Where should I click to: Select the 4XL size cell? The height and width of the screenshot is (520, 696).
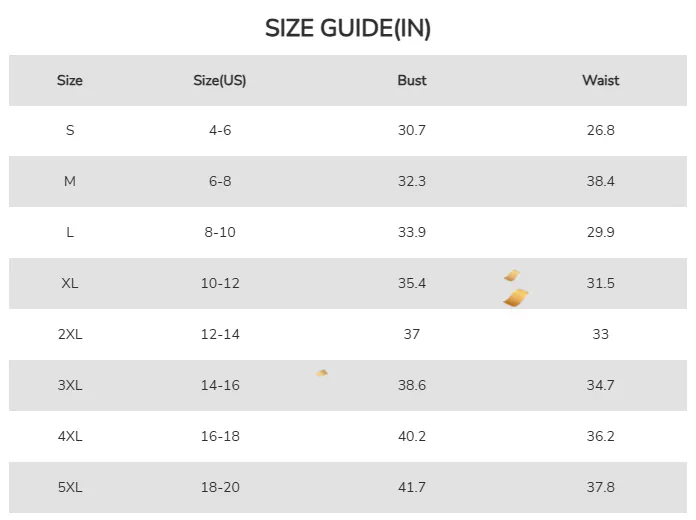tap(70, 436)
